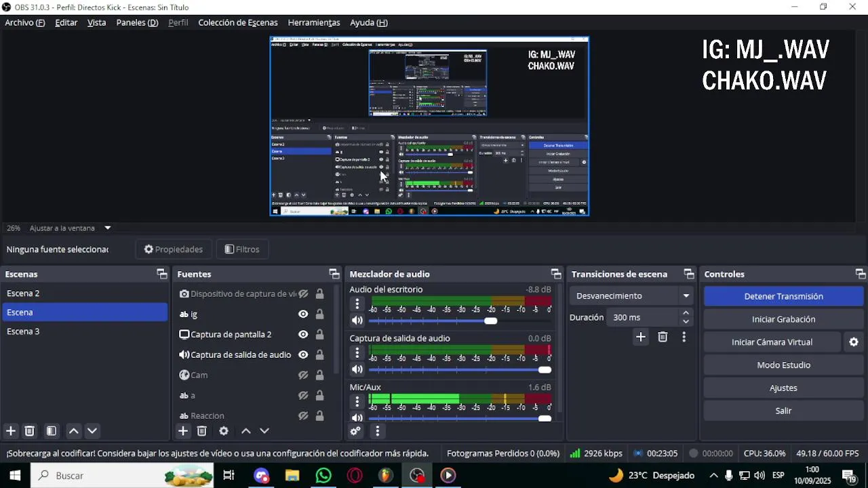
Task: Add a new source with plus icon
Action: point(183,431)
